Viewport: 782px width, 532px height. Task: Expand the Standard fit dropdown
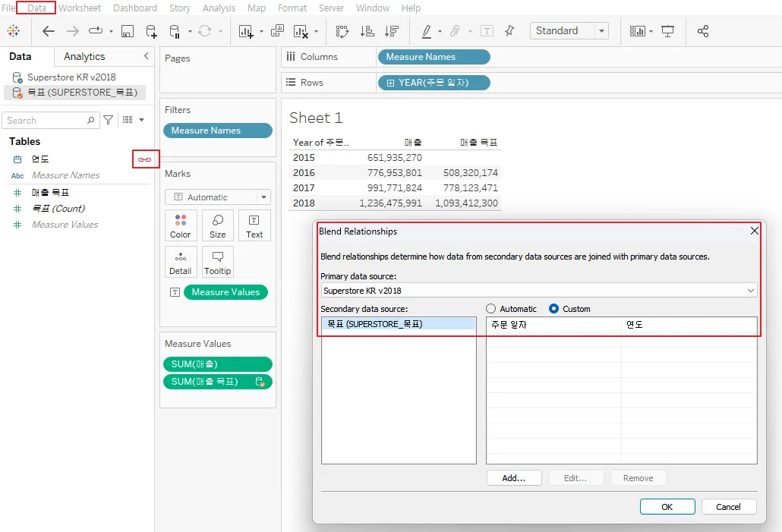(x=601, y=31)
